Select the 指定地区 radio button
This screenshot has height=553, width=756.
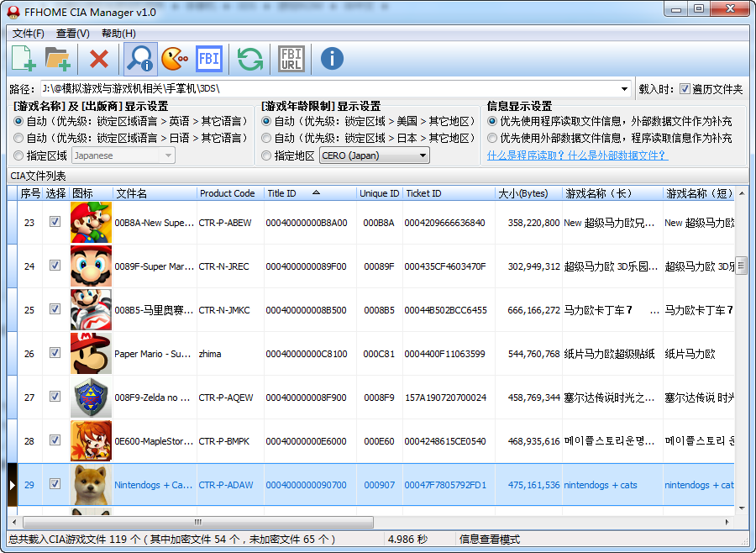click(x=266, y=155)
